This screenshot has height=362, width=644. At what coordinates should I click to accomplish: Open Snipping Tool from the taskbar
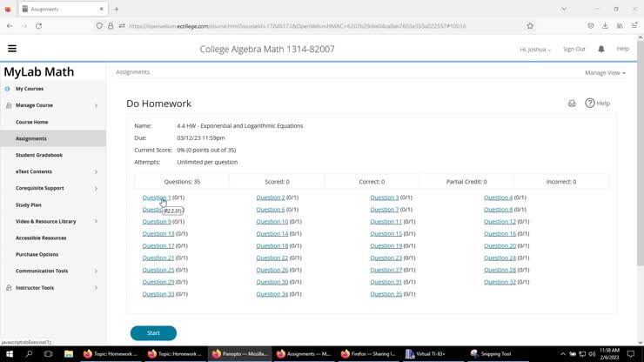click(x=491, y=354)
